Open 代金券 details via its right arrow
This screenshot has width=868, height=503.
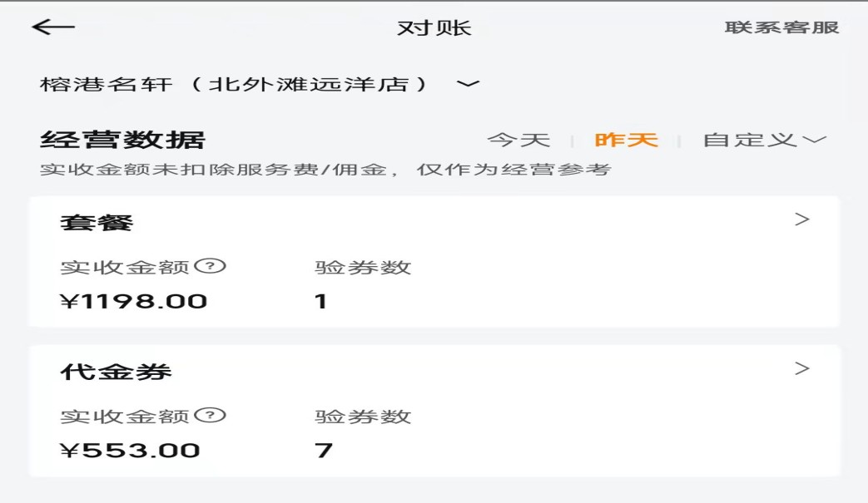point(801,369)
